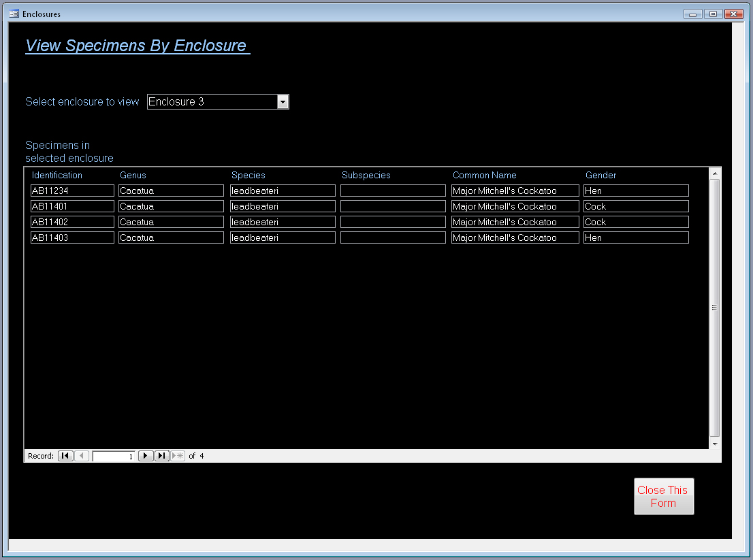Click Genus field in AB11402 row
753x560 pixels.
point(171,222)
